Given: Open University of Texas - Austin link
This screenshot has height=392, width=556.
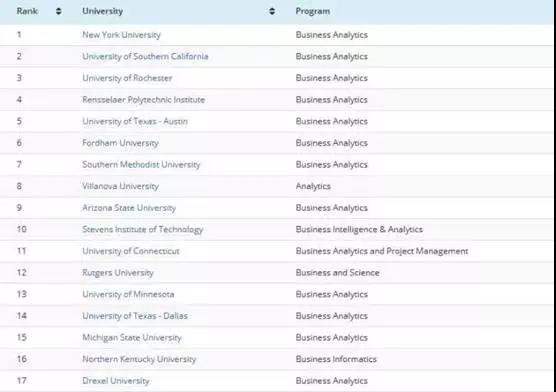Looking at the screenshot, I should pyautogui.click(x=135, y=121).
